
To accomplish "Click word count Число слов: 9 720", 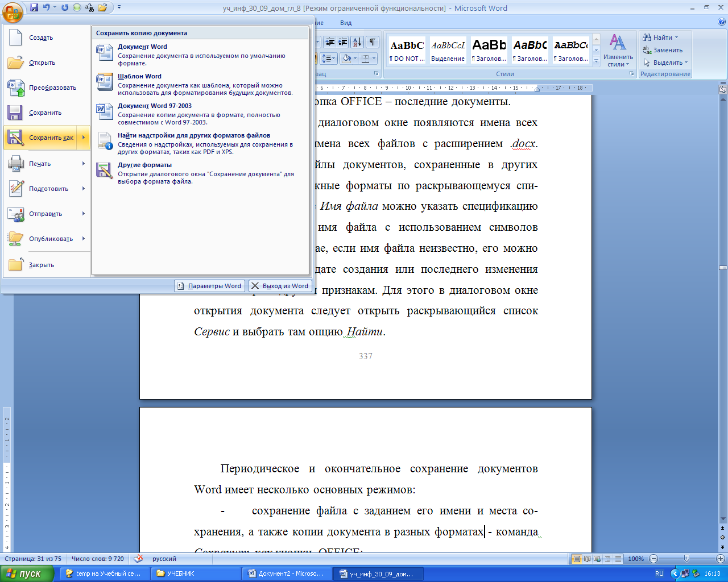I will pyautogui.click(x=98, y=559).
